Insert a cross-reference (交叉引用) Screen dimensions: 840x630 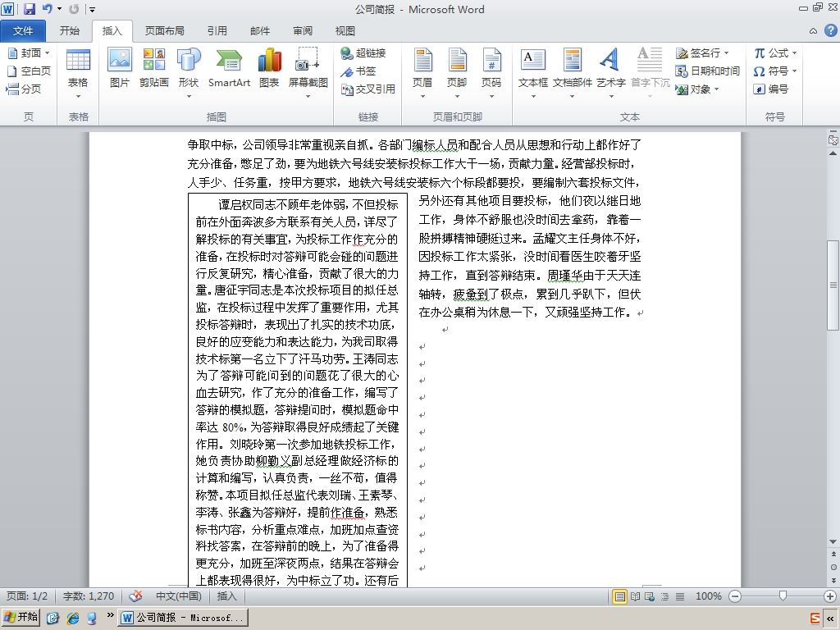[x=368, y=89]
